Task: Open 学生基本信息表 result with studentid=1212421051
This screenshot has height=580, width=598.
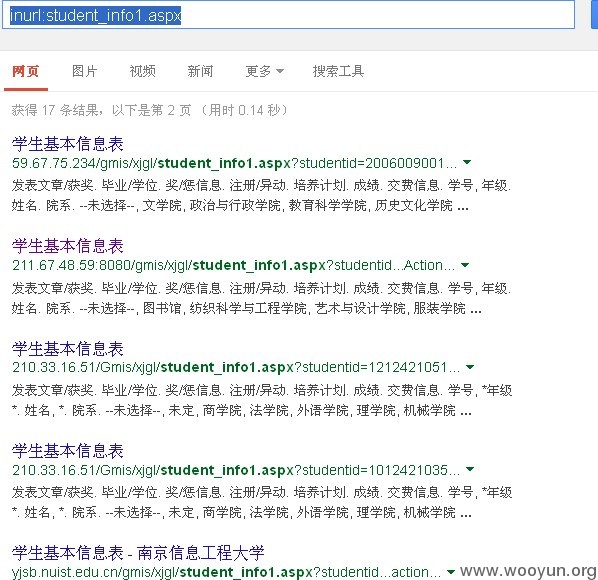Action: 68,349
